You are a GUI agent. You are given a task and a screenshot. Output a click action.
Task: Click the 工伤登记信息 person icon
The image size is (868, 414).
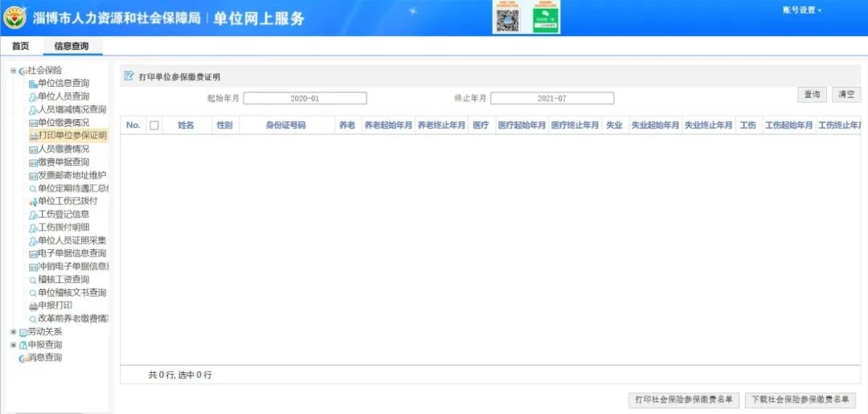[33, 215]
